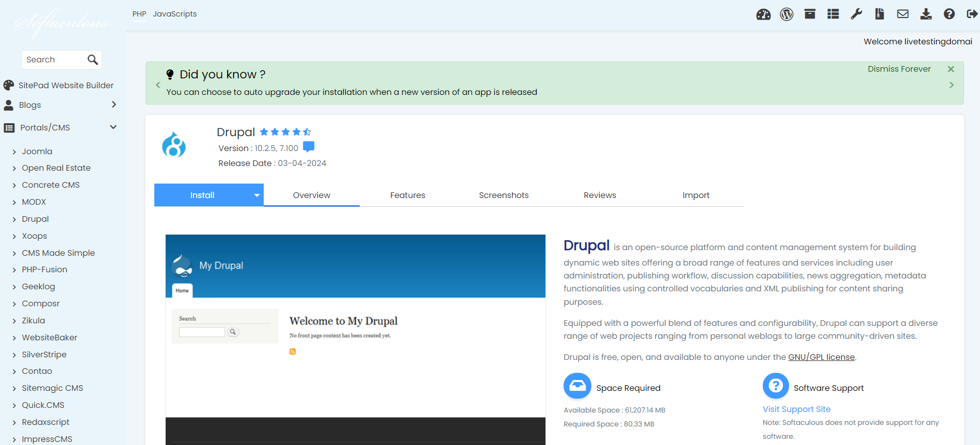The width and height of the screenshot is (980, 445).
Task: Select CMS Made Simple in sidebar
Action: point(58,253)
